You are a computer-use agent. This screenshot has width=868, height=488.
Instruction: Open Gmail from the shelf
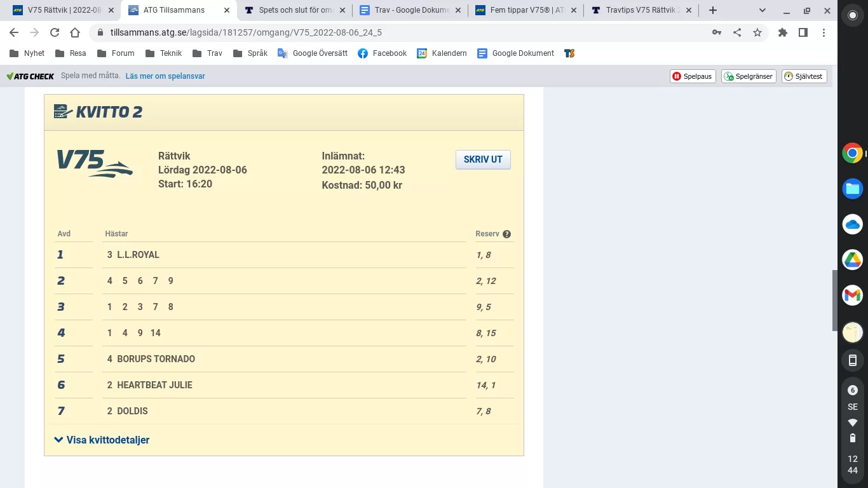pyautogui.click(x=852, y=295)
